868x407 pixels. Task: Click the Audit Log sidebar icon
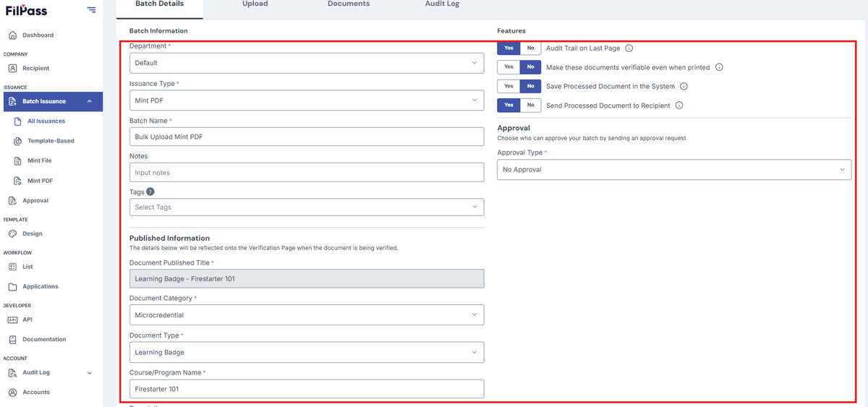[13, 372]
